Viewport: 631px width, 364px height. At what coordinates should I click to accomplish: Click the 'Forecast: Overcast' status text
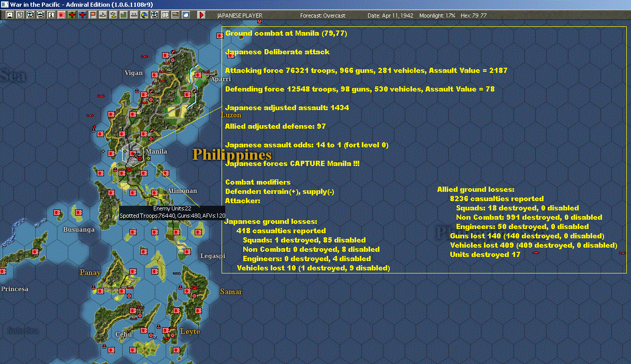(323, 16)
